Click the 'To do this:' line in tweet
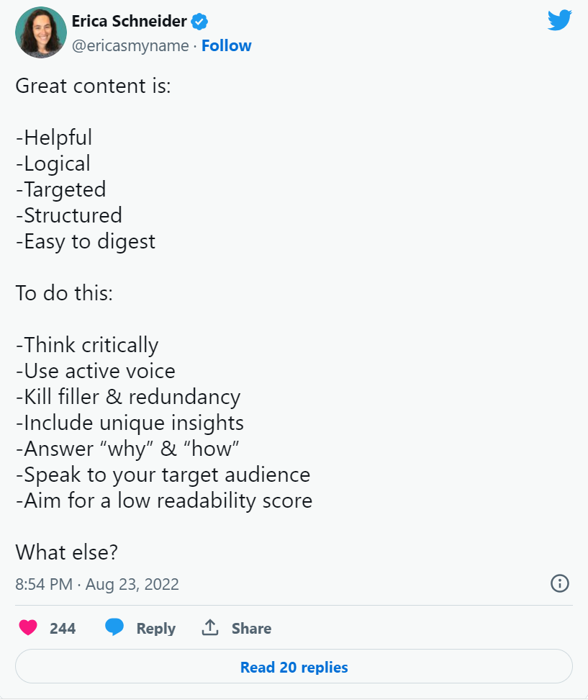Screen dimensions: 588x700 pyautogui.click(x=64, y=293)
